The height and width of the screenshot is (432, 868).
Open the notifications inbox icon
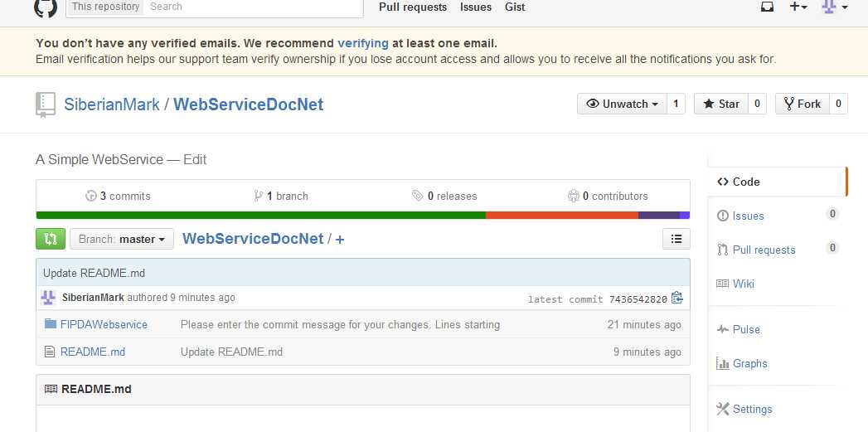click(x=767, y=7)
